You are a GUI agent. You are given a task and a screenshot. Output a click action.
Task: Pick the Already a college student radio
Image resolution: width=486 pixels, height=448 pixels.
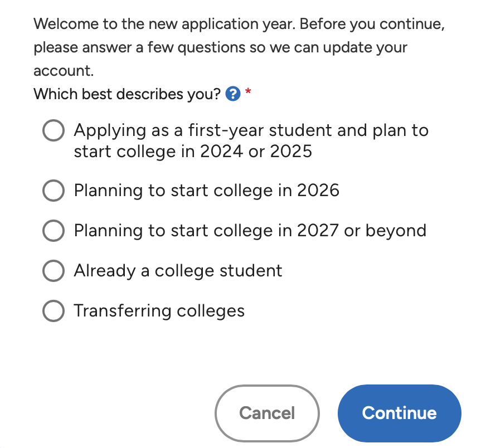[x=54, y=271]
